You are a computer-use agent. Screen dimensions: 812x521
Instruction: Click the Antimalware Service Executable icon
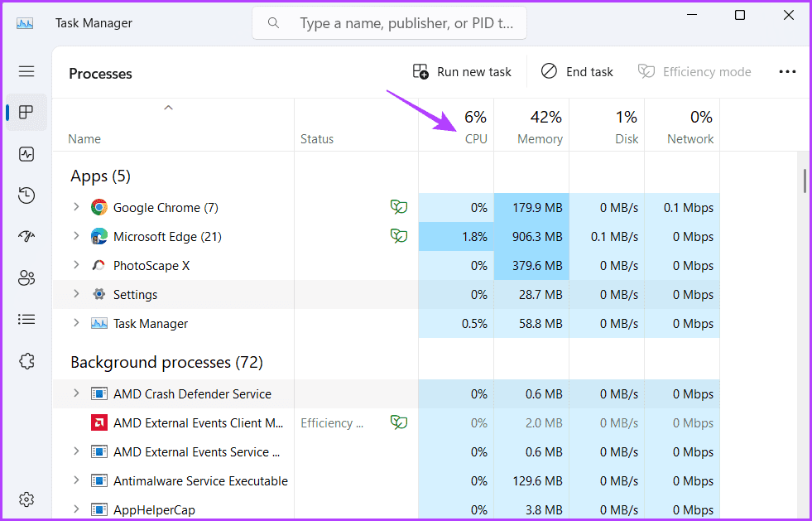tap(98, 481)
